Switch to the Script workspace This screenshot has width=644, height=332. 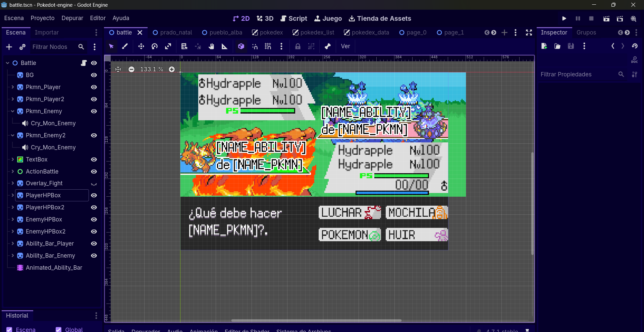click(x=294, y=18)
